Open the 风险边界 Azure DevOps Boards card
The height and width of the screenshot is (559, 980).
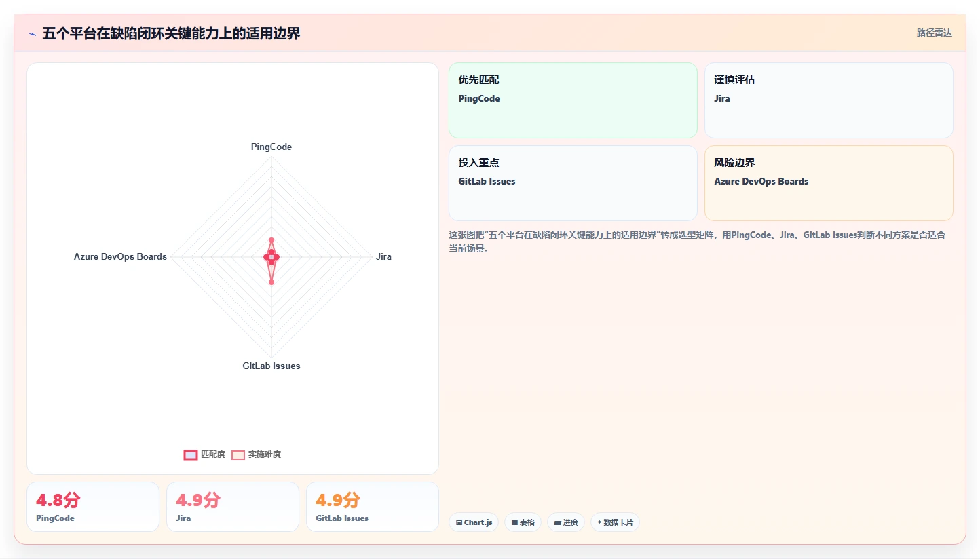pos(829,183)
